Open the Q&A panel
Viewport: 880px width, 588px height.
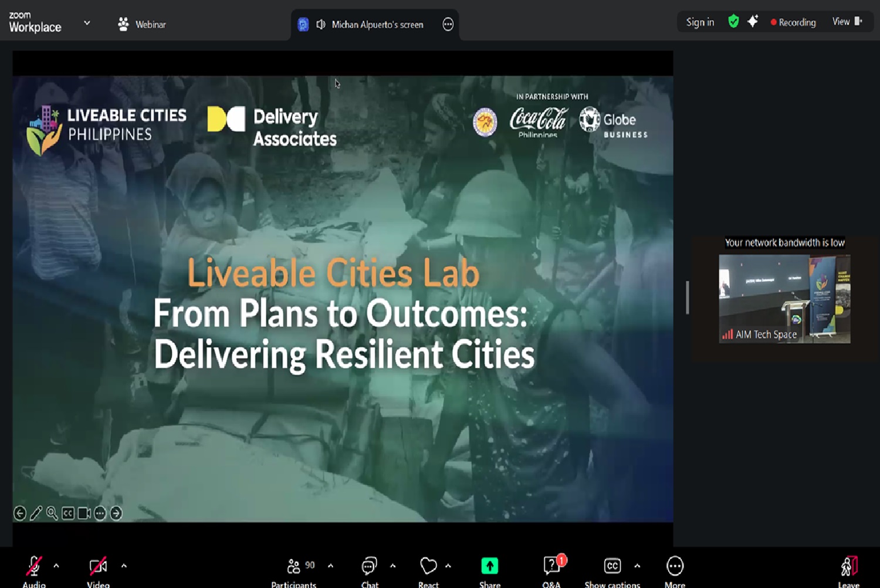(x=551, y=566)
